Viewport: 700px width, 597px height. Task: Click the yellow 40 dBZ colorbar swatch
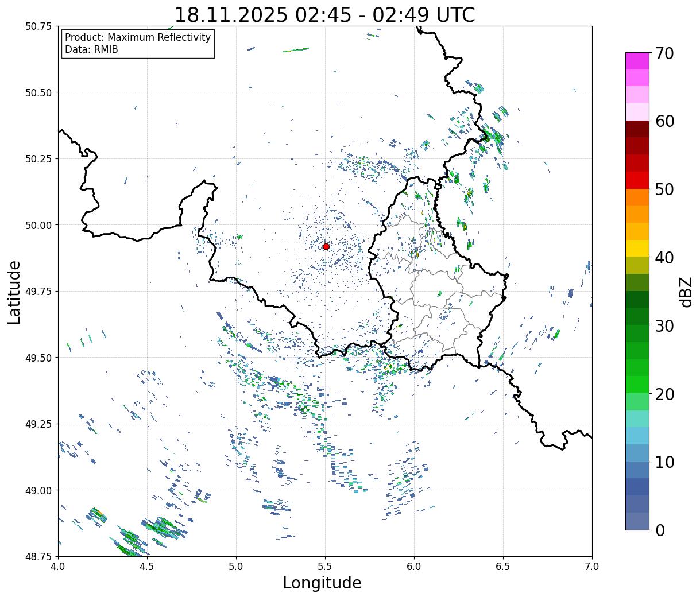(637, 249)
